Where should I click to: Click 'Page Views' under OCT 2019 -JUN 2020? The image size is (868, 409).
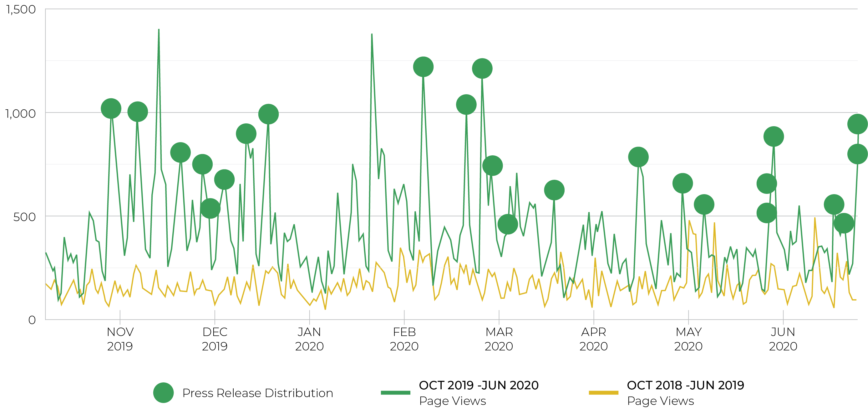[x=453, y=401]
